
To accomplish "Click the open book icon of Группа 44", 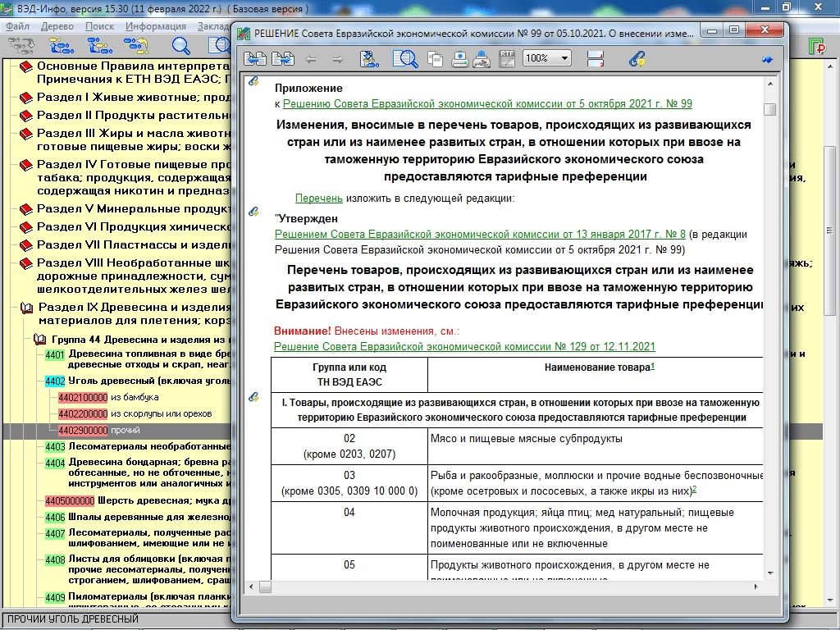I will point(39,340).
